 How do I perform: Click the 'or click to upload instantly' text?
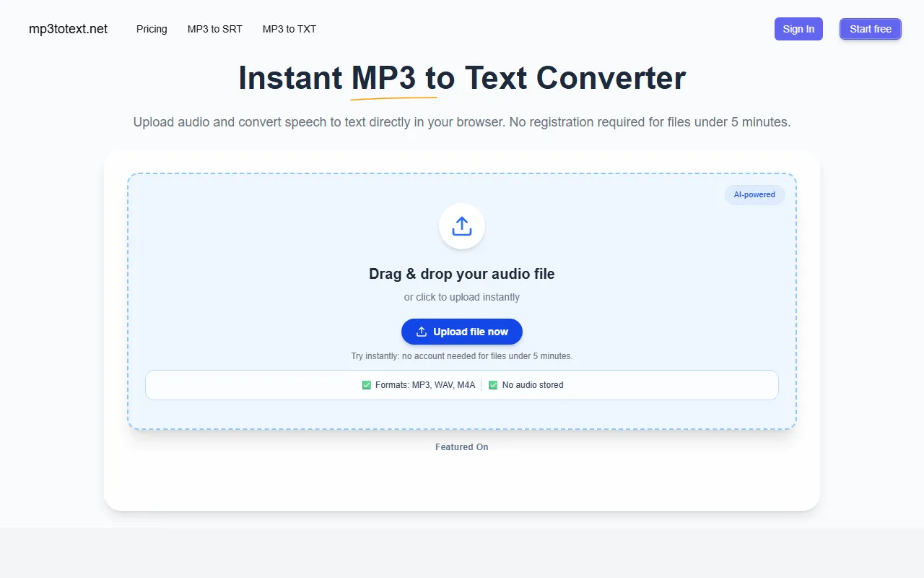pyautogui.click(x=462, y=297)
